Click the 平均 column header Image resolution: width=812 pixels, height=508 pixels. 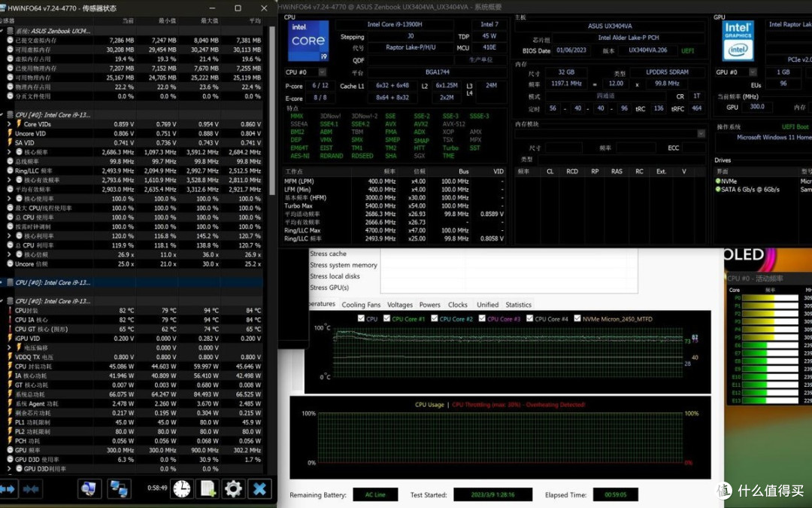point(256,21)
